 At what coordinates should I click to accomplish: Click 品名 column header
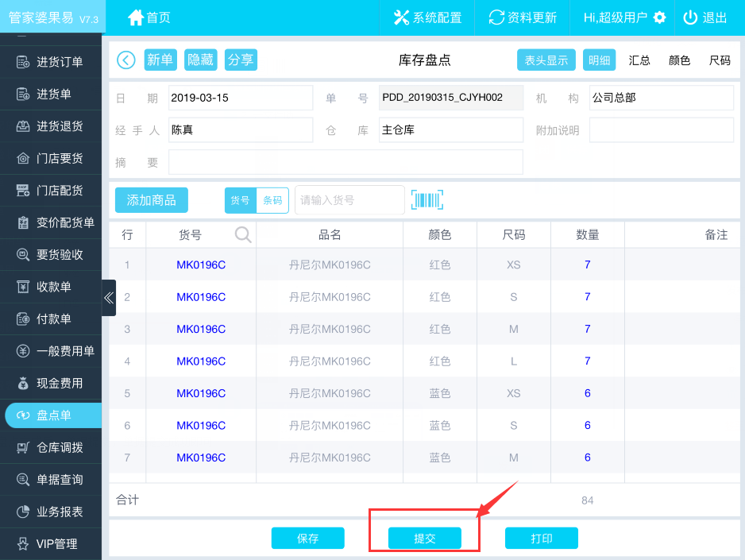[x=330, y=234]
